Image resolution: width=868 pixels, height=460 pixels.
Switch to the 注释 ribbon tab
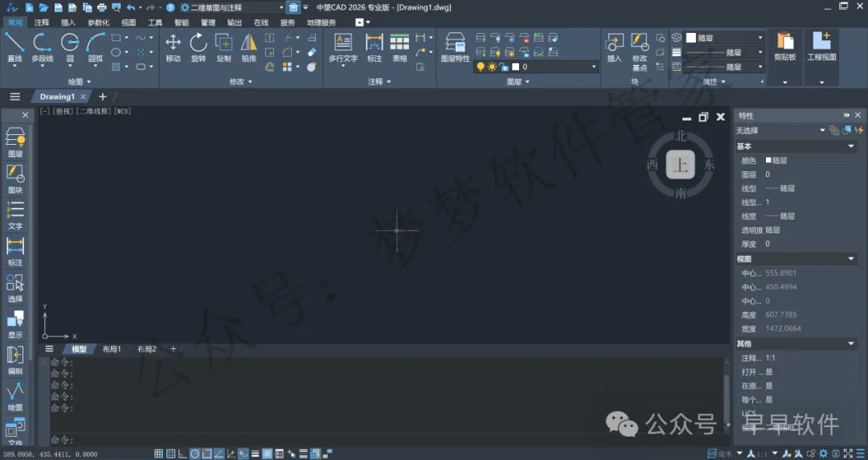[x=42, y=23]
